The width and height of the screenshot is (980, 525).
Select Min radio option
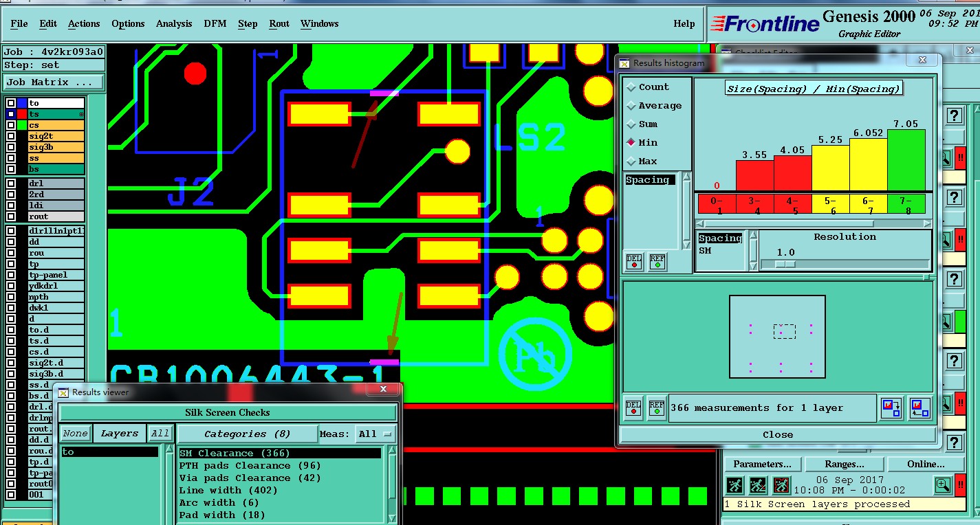coord(631,143)
